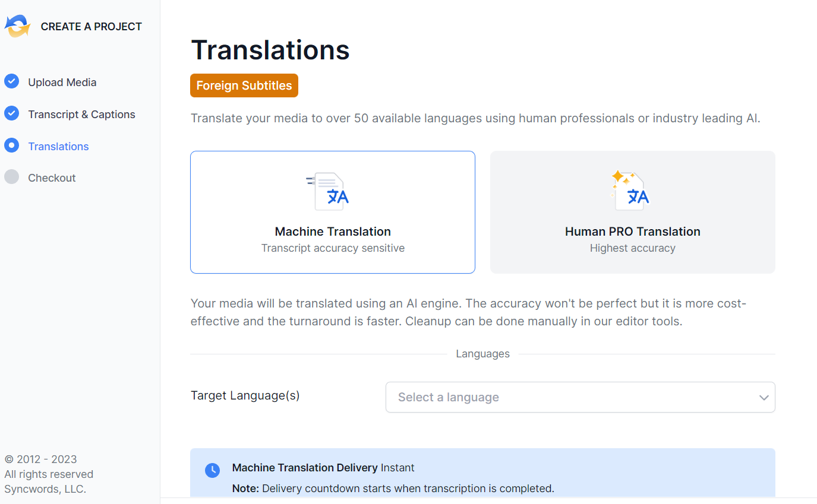This screenshot has height=504, width=817.
Task: Click the Human PRO Translation sparkle icon
Action: pyautogui.click(x=630, y=191)
